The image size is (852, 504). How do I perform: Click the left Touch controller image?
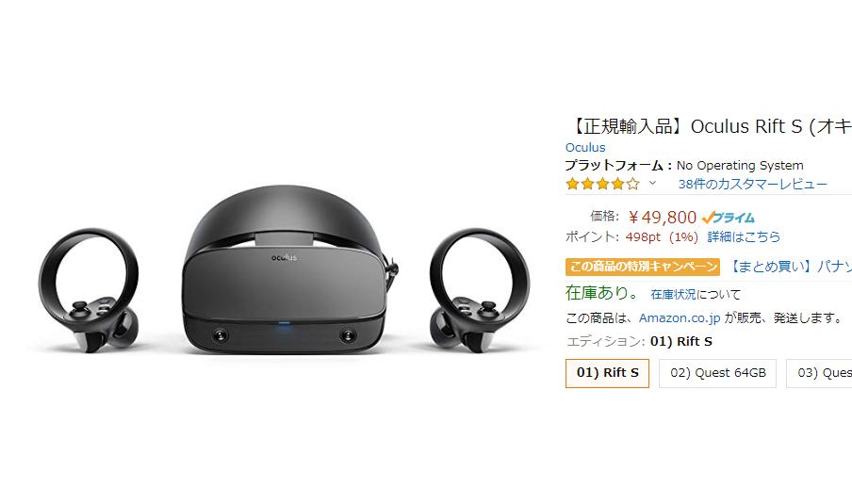89,290
